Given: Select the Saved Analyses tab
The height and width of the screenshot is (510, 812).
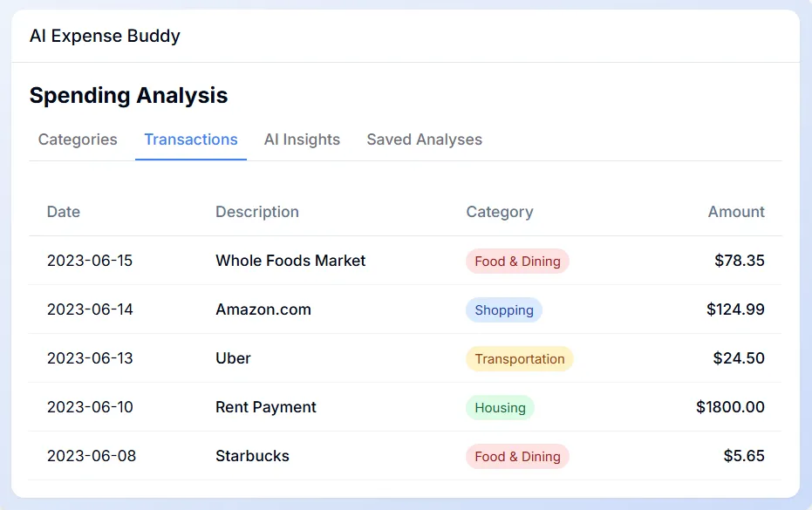Looking at the screenshot, I should pos(424,139).
